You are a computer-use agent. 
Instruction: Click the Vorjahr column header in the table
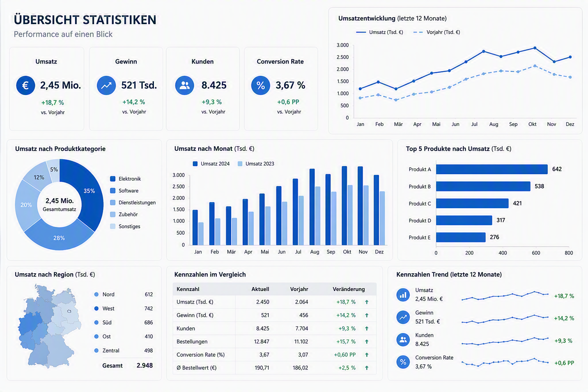(299, 289)
